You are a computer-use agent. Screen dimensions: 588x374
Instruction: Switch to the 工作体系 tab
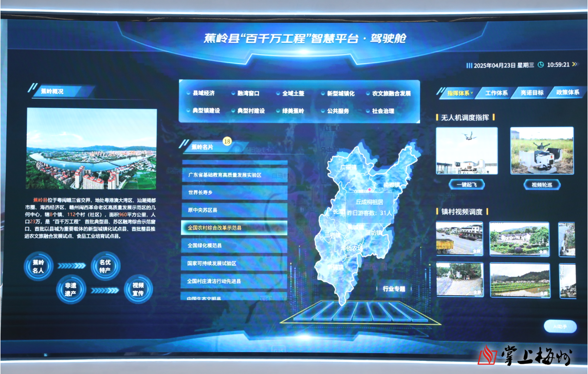tap(496, 93)
